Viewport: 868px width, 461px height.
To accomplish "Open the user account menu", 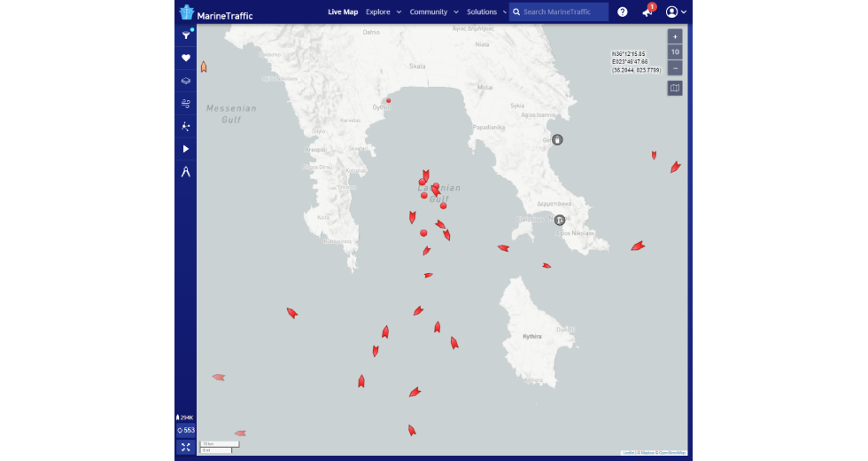I will click(x=676, y=12).
